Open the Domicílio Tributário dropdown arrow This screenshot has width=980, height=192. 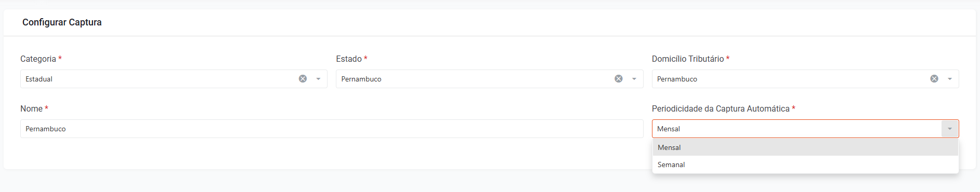(950, 79)
